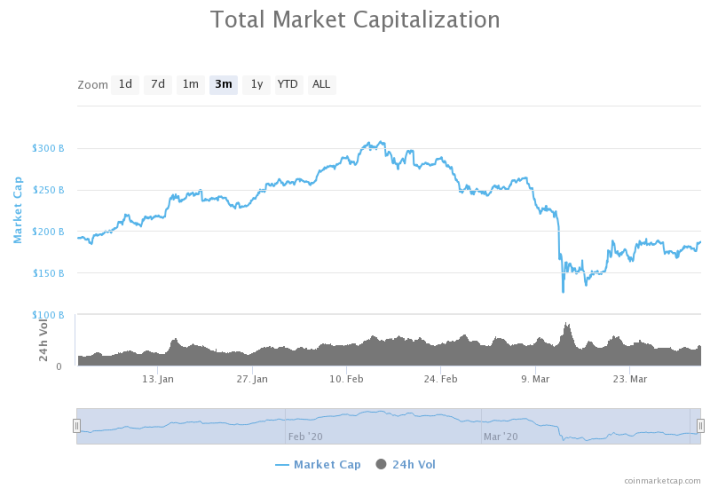The image size is (710, 488).
Task: Click the 9. Mar date axis label
Action: 535,379
